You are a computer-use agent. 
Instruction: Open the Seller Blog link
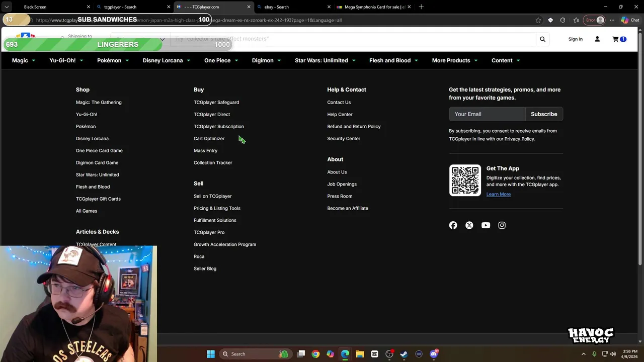(205, 268)
